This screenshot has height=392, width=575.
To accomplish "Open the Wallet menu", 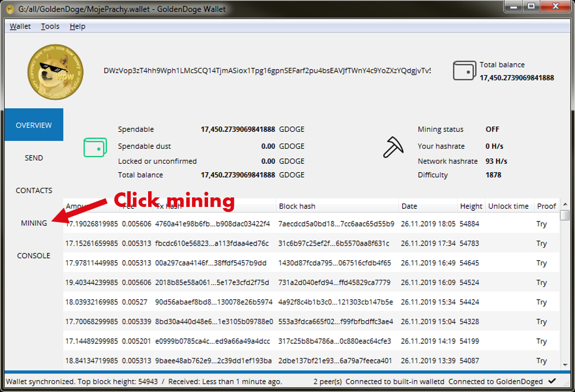I will click(20, 26).
